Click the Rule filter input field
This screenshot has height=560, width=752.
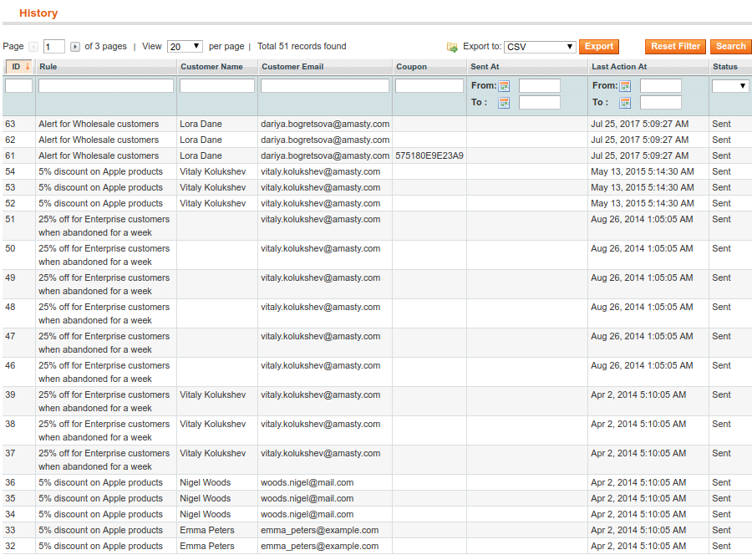point(106,86)
